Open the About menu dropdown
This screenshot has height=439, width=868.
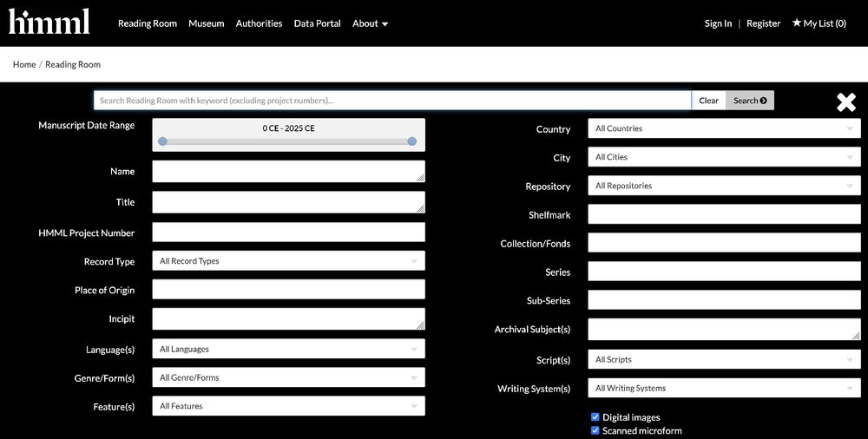370,23
